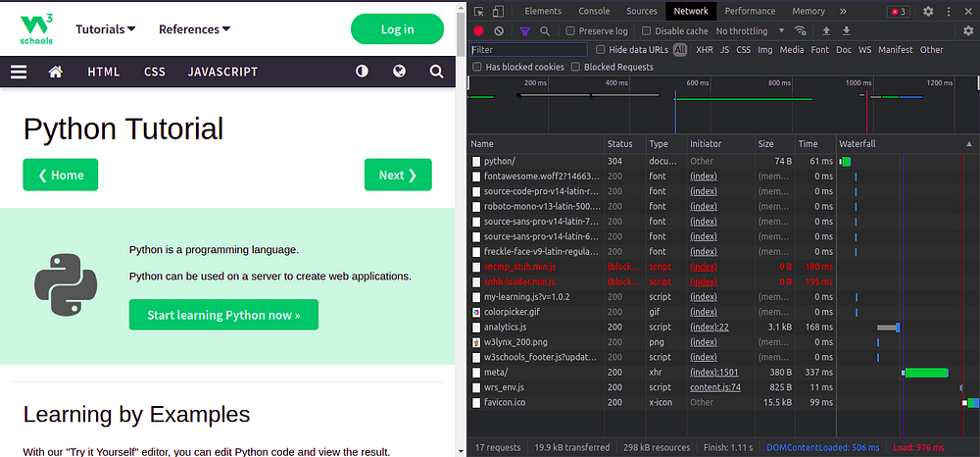Open the No throttling dropdown

tap(750, 30)
